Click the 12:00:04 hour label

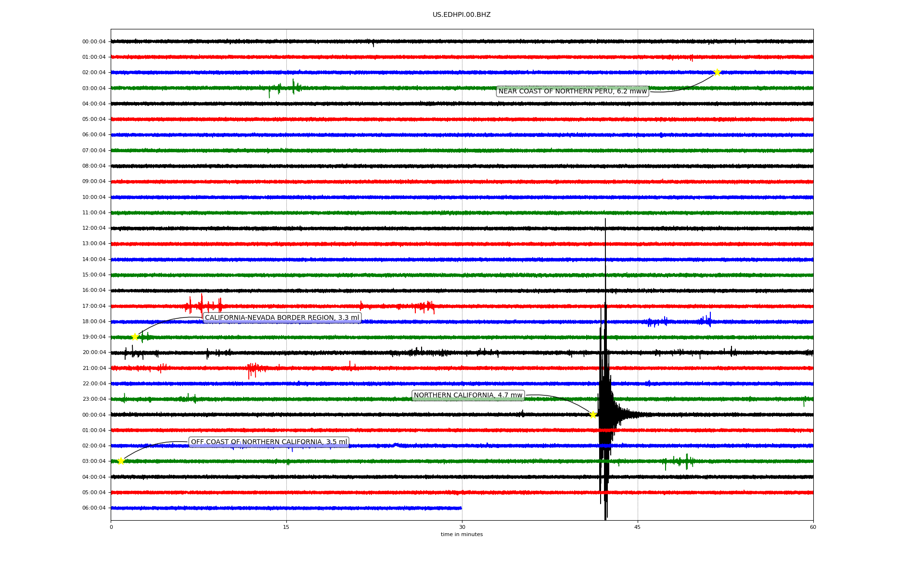click(94, 228)
